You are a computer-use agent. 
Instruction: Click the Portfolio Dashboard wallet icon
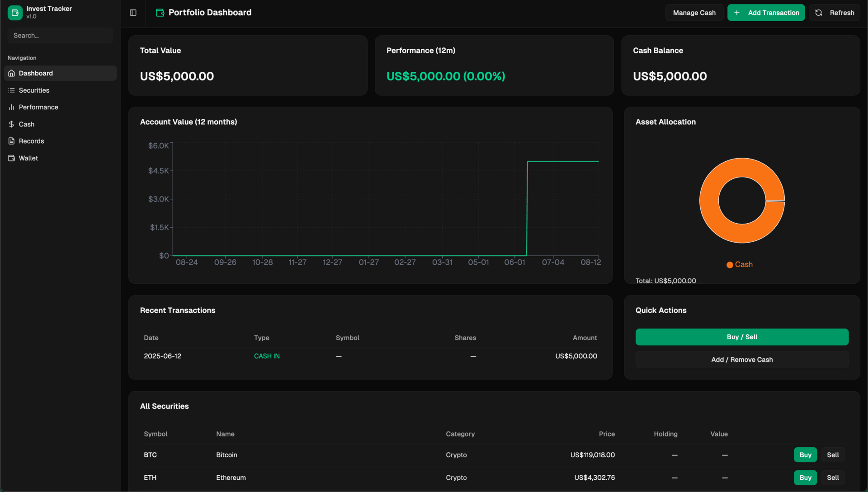[x=160, y=13]
